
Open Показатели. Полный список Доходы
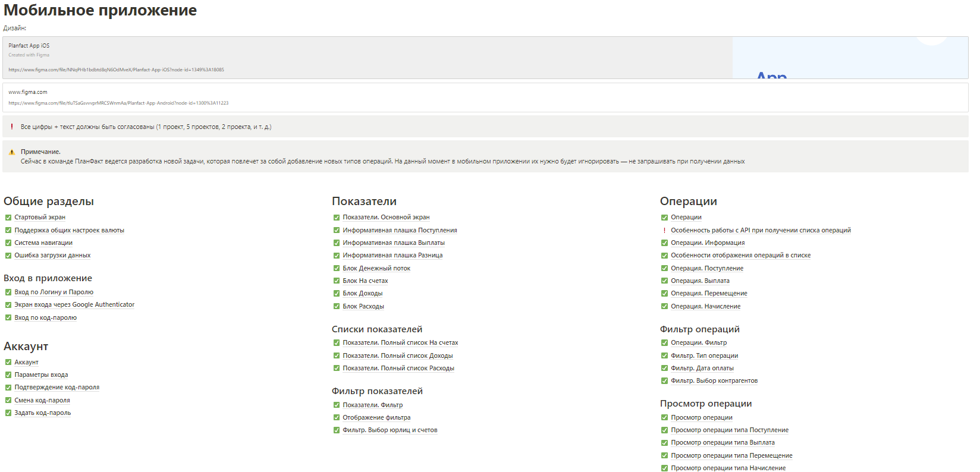point(398,356)
